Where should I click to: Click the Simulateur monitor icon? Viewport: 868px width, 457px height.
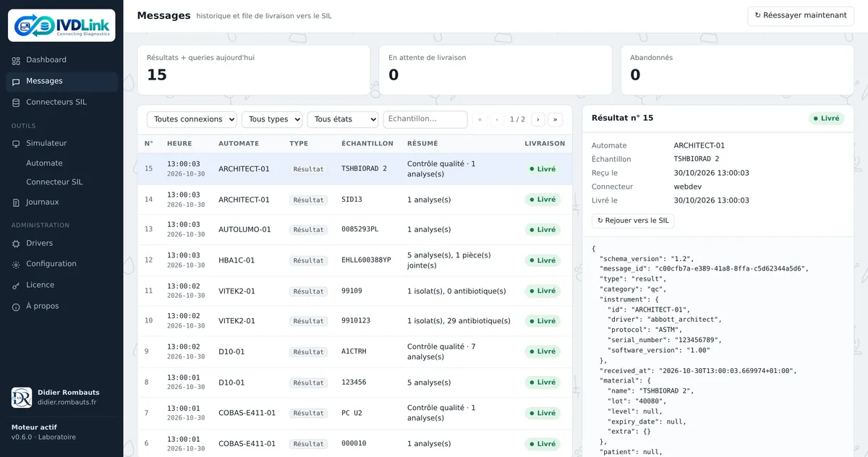pos(16,144)
